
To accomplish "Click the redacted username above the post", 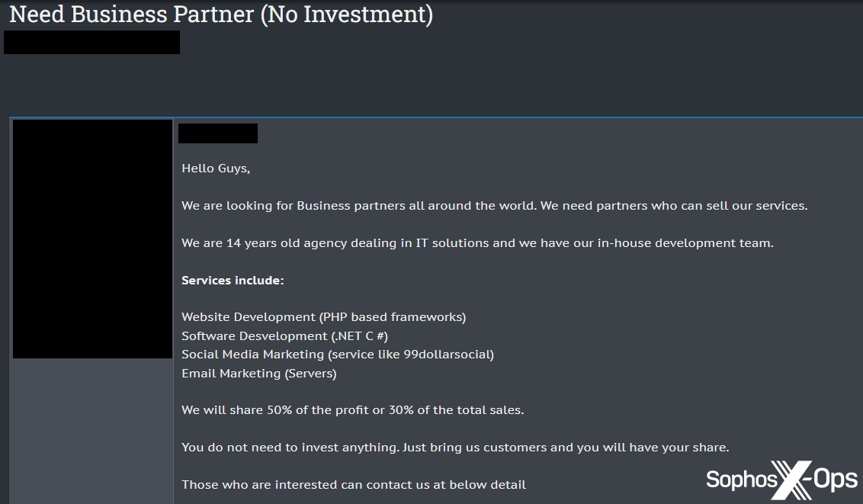I will [218, 133].
